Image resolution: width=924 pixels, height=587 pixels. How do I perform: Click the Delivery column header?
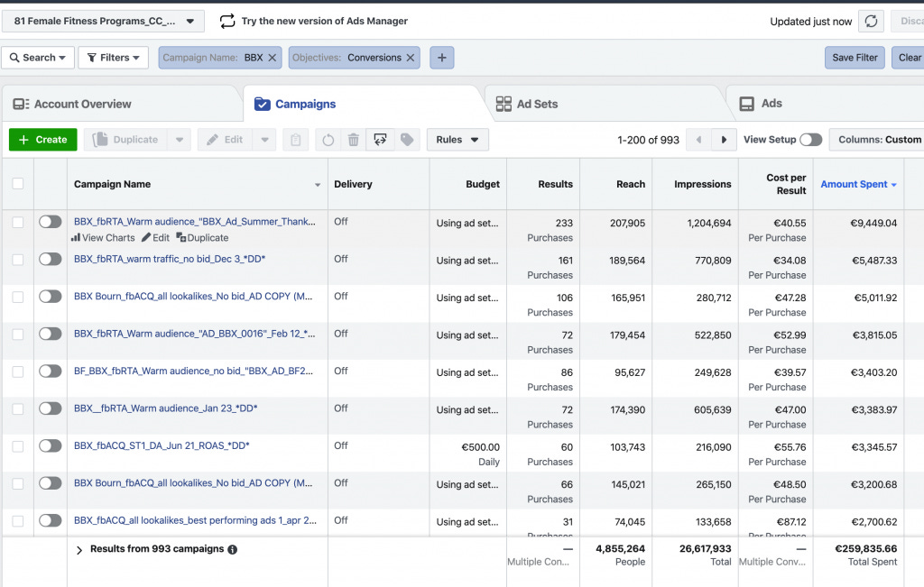coord(353,184)
